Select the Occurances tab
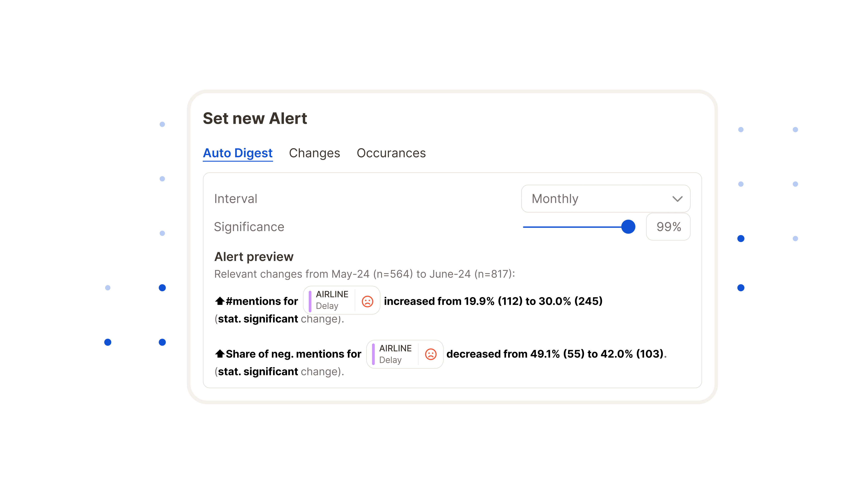868x488 pixels. coord(391,153)
